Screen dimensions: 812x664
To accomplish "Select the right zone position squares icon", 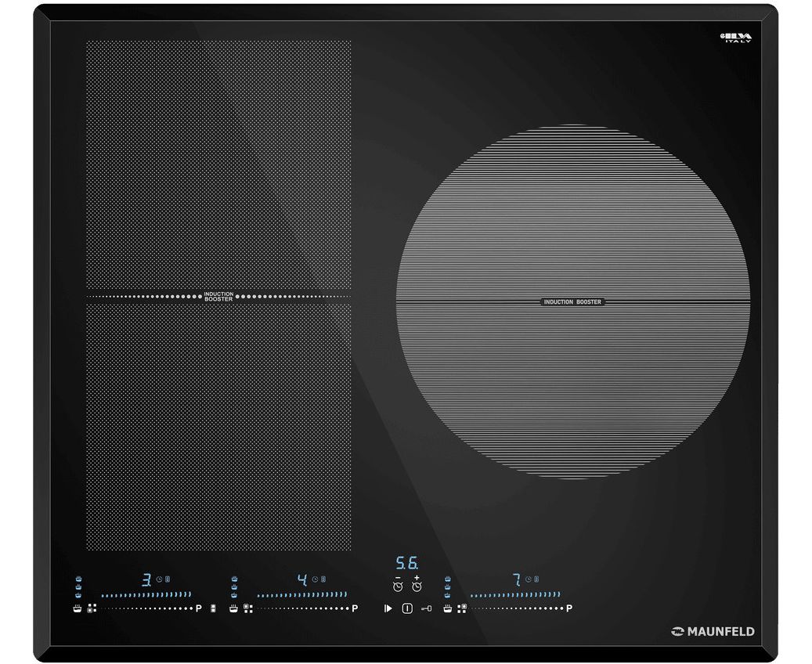I will pyautogui.click(x=462, y=608).
